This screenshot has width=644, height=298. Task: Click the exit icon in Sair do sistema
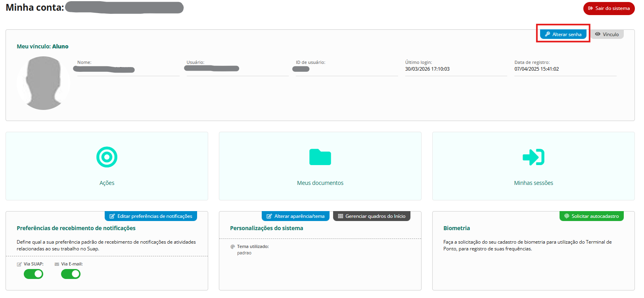590,8
